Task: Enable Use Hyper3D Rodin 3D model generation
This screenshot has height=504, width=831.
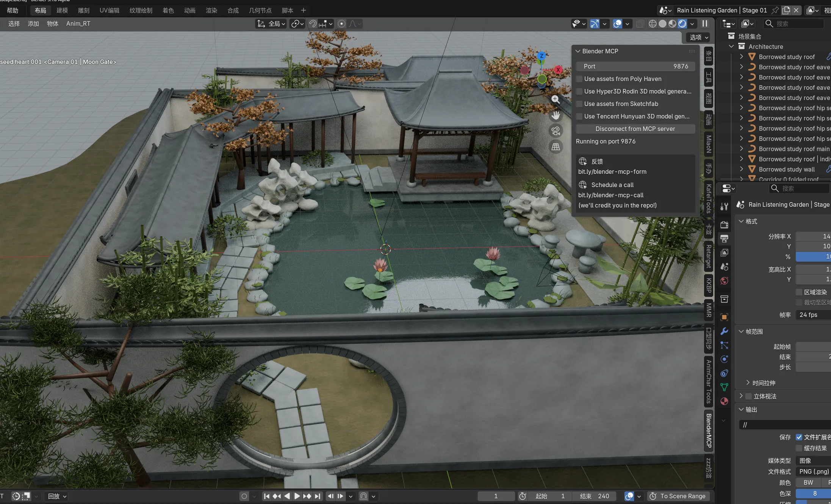Action: tap(579, 91)
